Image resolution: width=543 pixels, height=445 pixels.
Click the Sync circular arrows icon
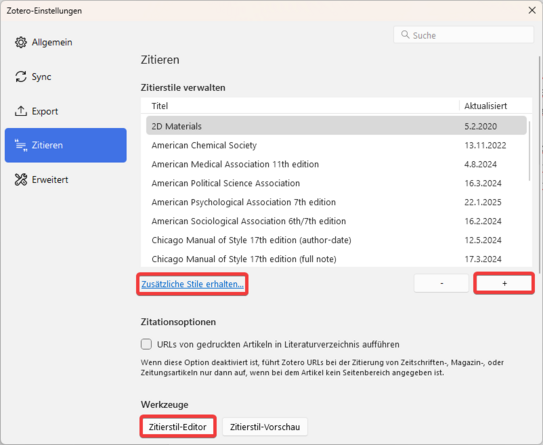[x=21, y=77]
